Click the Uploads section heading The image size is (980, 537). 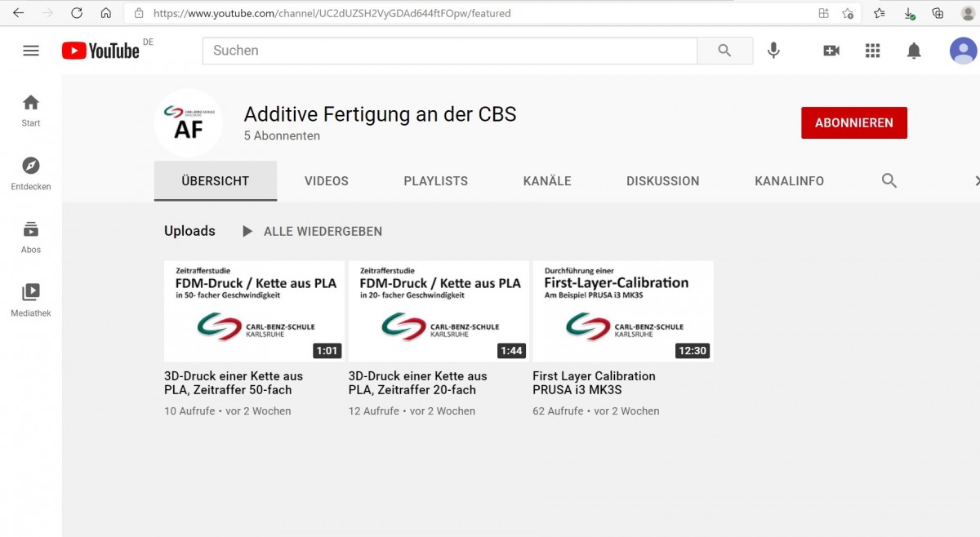[x=189, y=231]
